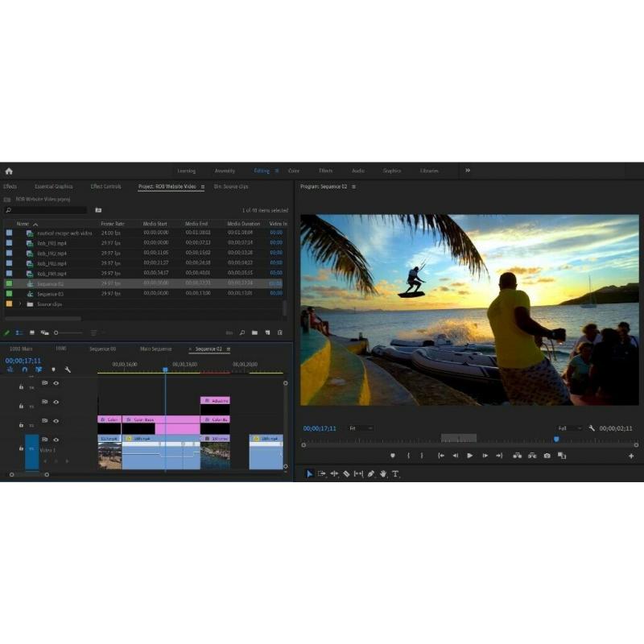
Task: Click the Find icon in Project panel
Action: (242, 332)
